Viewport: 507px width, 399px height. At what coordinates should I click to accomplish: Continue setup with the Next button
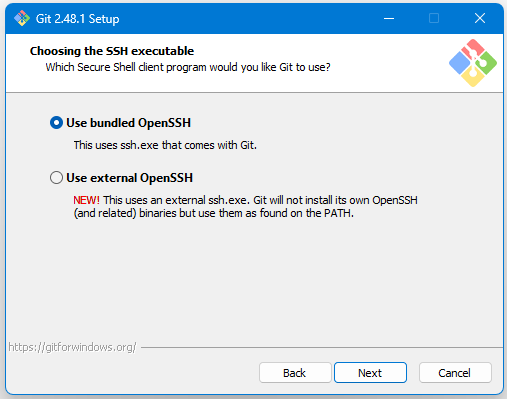tap(370, 373)
